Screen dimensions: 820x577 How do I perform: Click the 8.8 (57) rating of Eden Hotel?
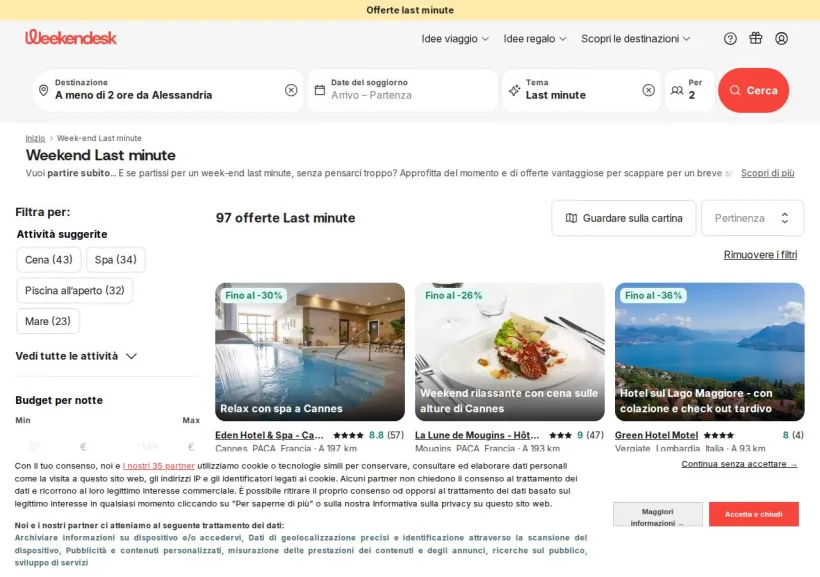(386, 435)
